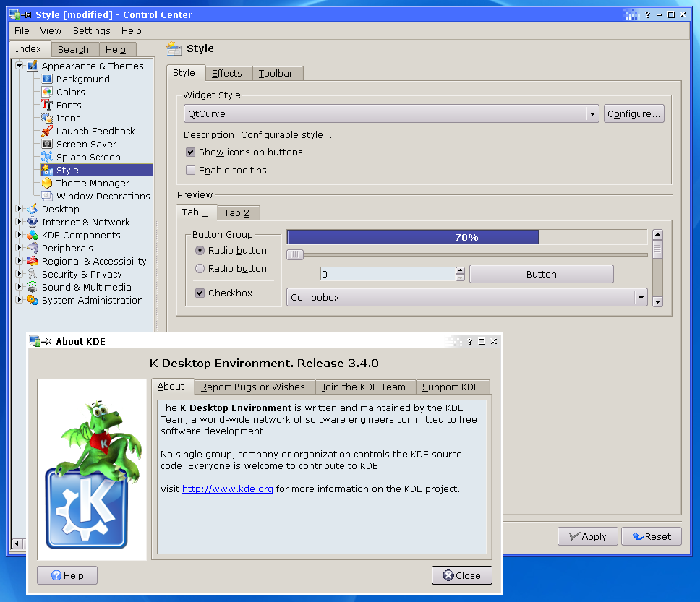Viewport: 700px width, 602px height.
Task: Click the Security & Privacy icon
Action: pos(33,274)
